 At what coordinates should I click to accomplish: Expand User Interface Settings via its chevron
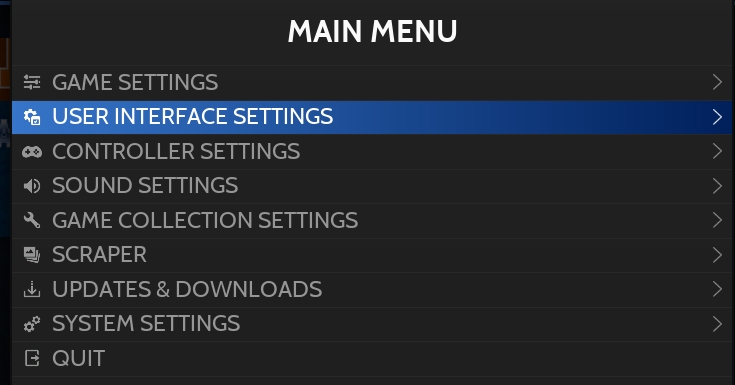coord(717,117)
